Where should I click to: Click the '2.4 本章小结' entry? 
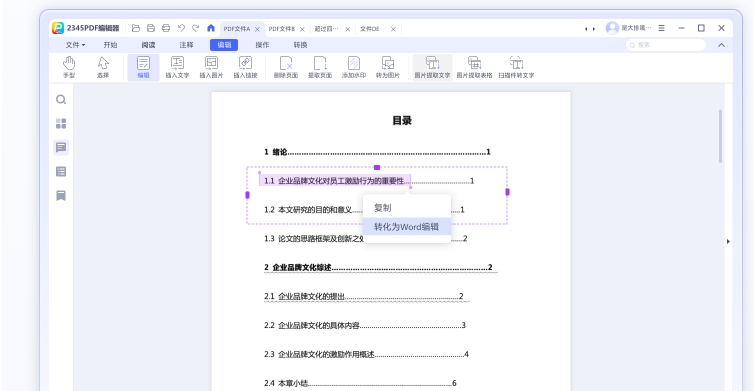360,383
